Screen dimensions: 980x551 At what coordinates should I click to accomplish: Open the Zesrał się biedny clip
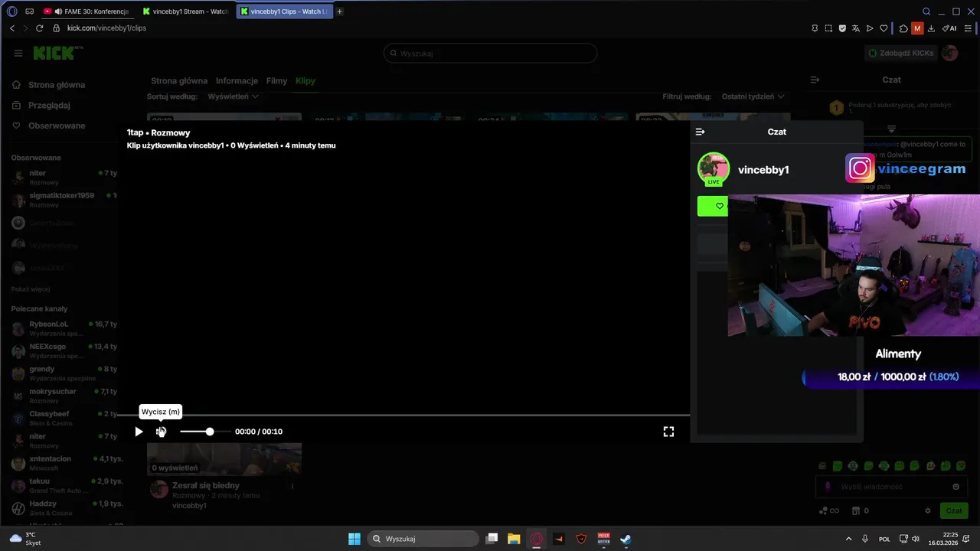(206, 485)
